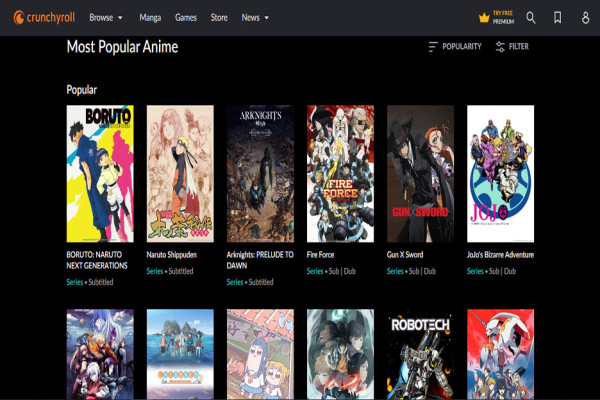Open the Popularity sort options
The image size is (600, 400).
coord(455,47)
